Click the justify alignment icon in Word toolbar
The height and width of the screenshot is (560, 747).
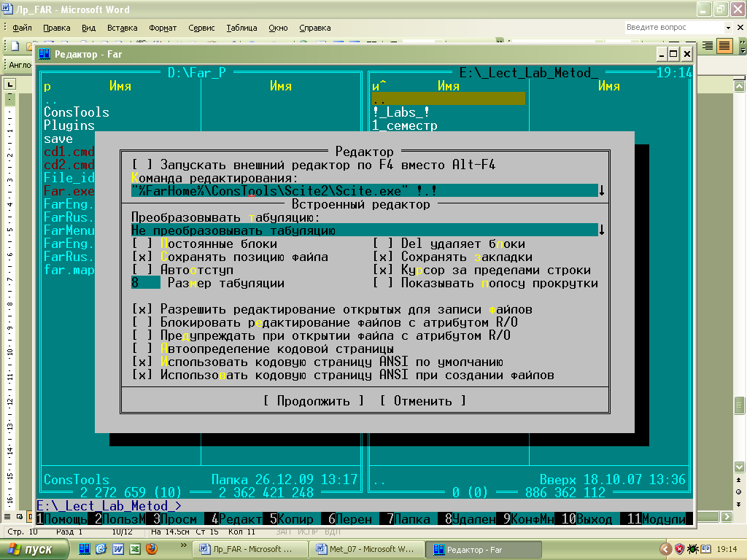coord(724,46)
